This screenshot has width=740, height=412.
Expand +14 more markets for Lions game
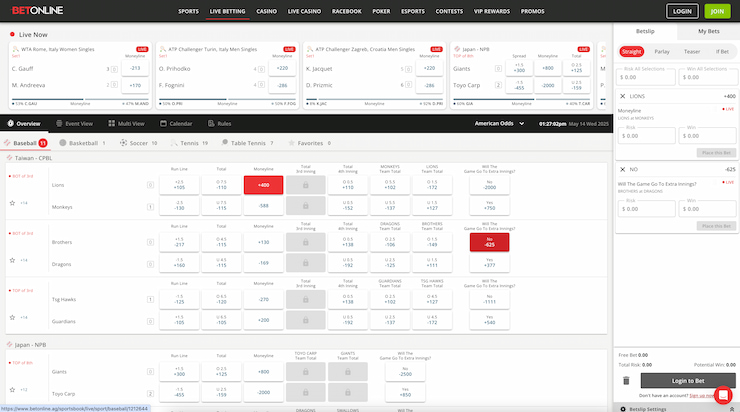pyautogui.click(x=24, y=203)
